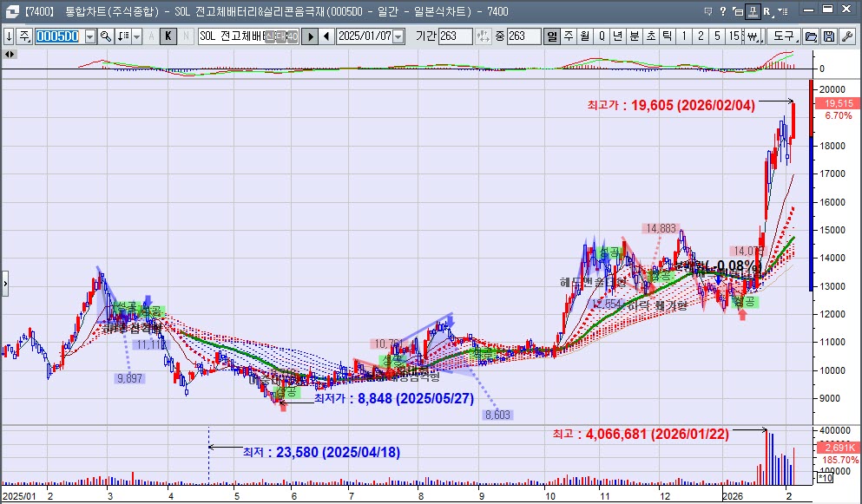Expand the stock code 0005D0 dropdown
Image resolution: width=862 pixels, height=504 pixels.
click(x=89, y=36)
